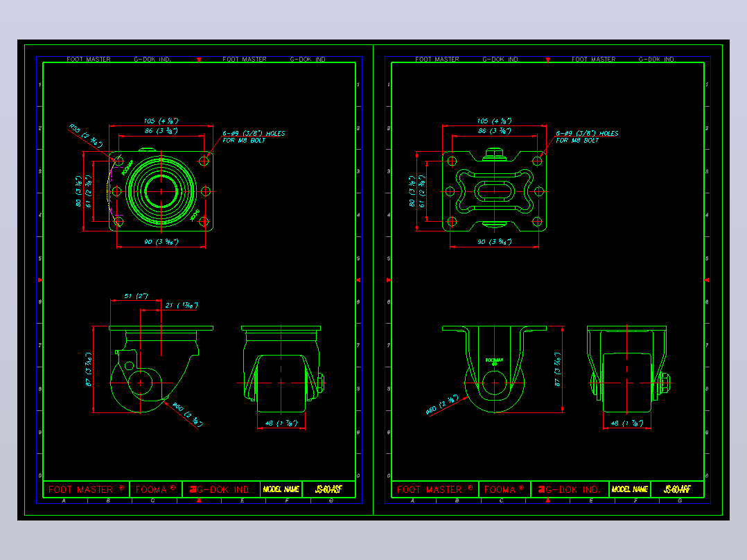Select the swivel caster top view center bore circle
The width and height of the screenshot is (747, 560).
161,191
